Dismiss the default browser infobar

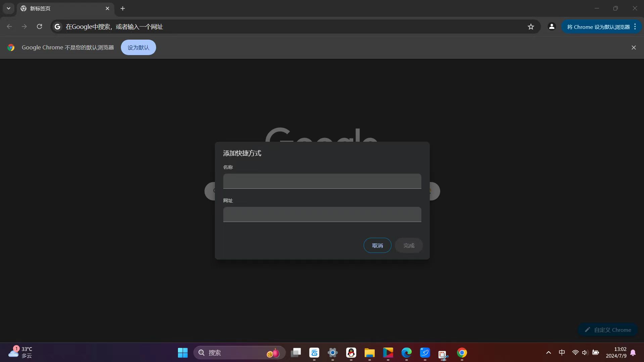pyautogui.click(x=633, y=47)
